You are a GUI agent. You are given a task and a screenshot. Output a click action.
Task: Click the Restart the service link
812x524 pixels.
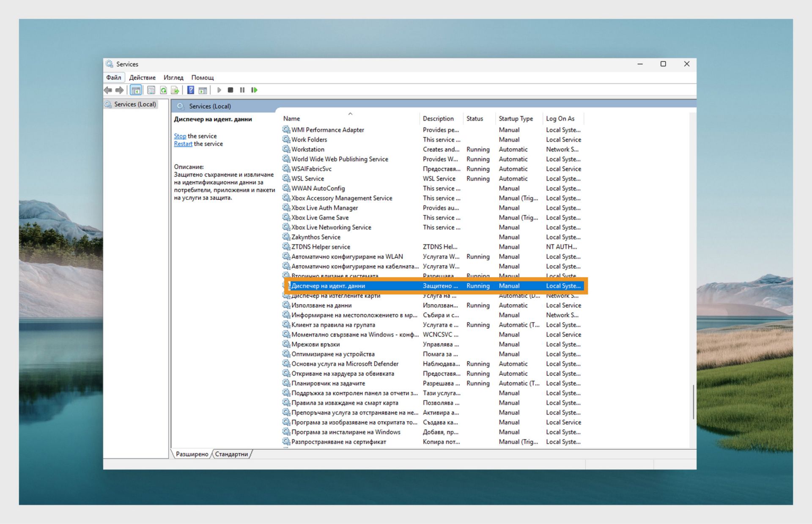coord(183,144)
